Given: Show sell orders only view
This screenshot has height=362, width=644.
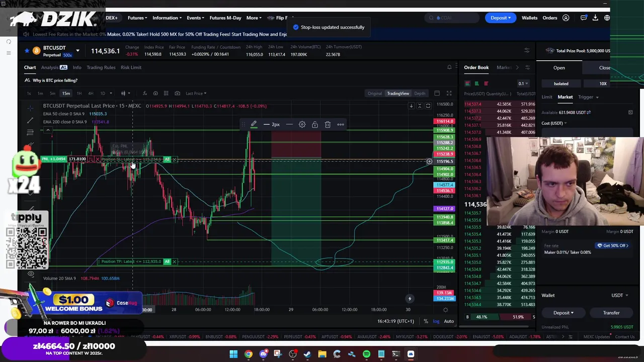Looking at the screenshot, I should tap(486, 83).
